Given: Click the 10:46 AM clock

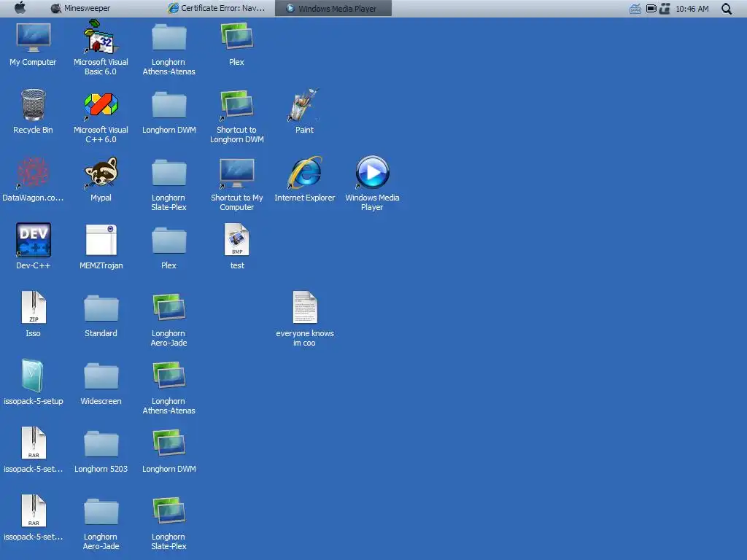Looking at the screenshot, I should (x=692, y=9).
